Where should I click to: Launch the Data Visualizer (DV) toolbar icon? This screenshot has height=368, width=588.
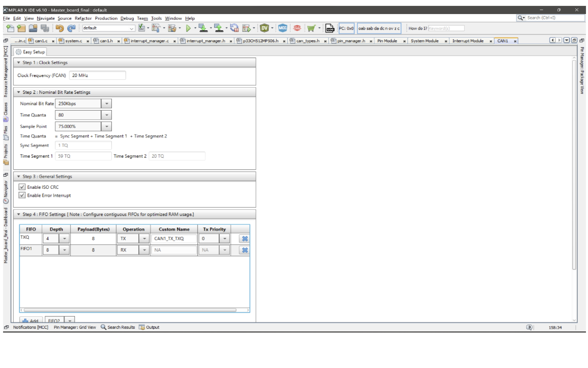click(264, 28)
